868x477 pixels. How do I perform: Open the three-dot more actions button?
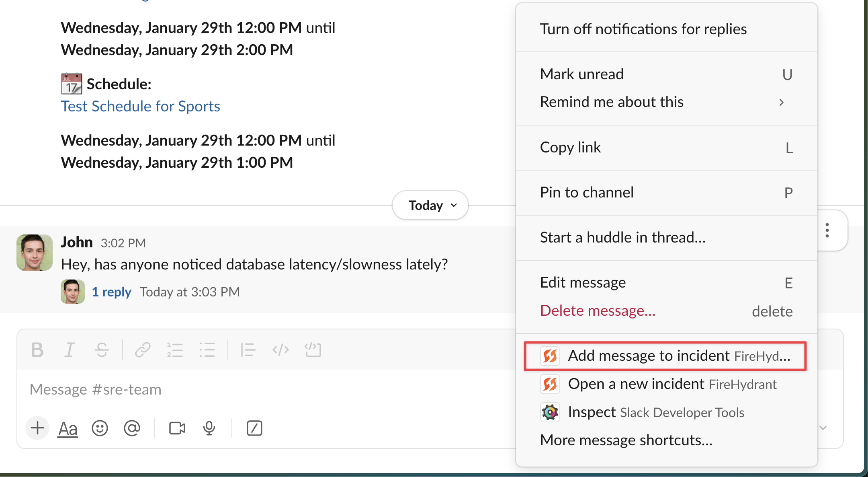click(x=827, y=230)
